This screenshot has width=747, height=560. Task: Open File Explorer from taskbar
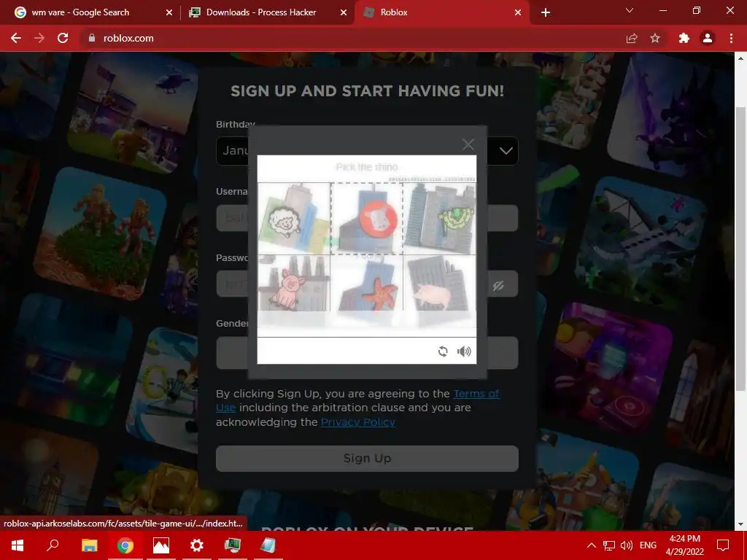(89, 545)
